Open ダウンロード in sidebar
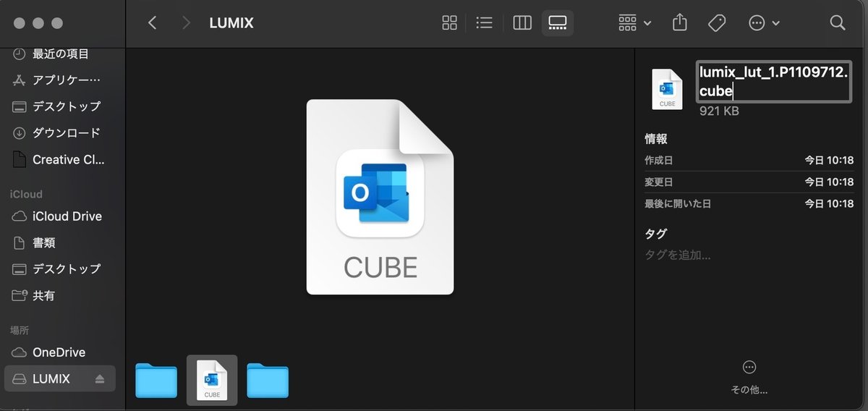868x411 pixels. [x=60, y=133]
